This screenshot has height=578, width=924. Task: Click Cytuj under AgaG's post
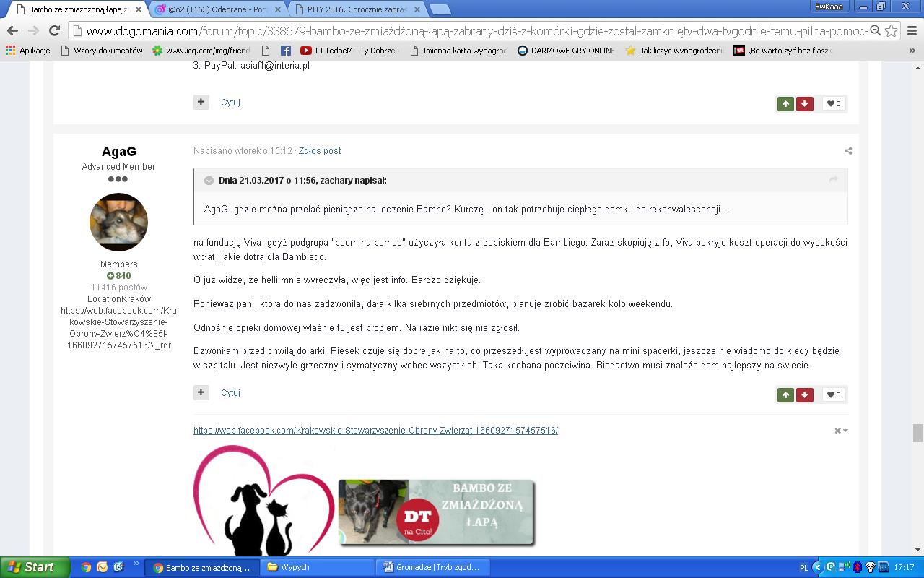pyautogui.click(x=230, y=393)
